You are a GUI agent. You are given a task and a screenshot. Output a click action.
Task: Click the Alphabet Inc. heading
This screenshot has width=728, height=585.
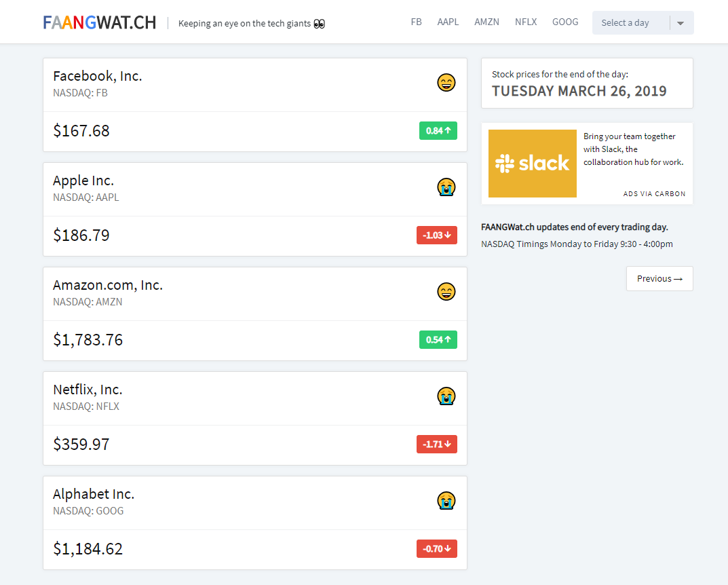point(94,493)
